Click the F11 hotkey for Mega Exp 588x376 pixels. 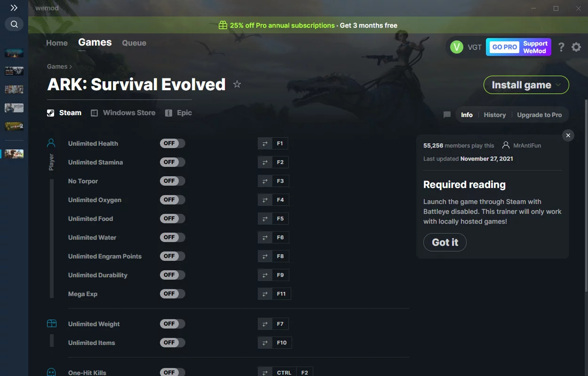[281, 294]
